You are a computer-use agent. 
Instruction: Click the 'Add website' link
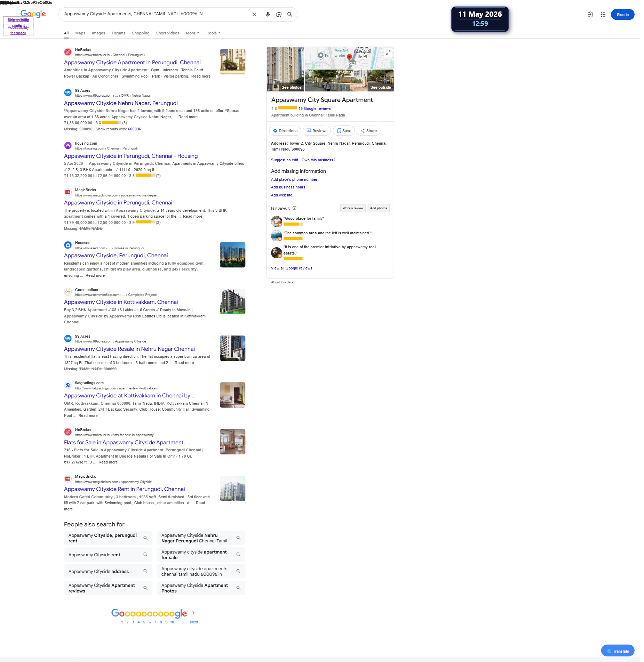pos(281,195)
